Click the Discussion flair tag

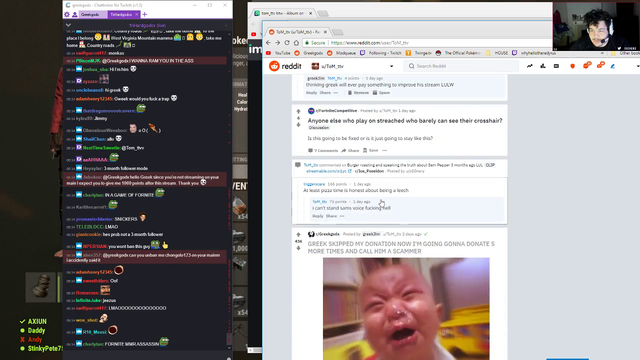(319, 128)
